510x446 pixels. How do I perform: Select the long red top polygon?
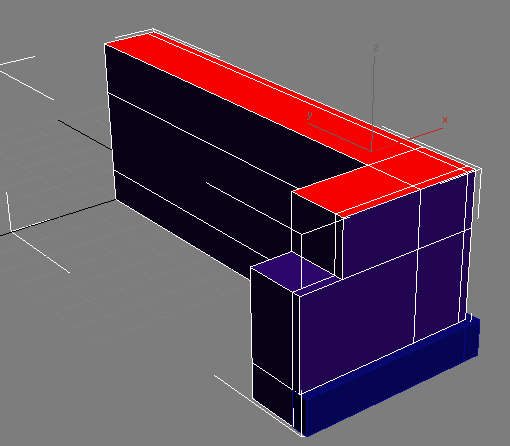click(x=253, y=97)
